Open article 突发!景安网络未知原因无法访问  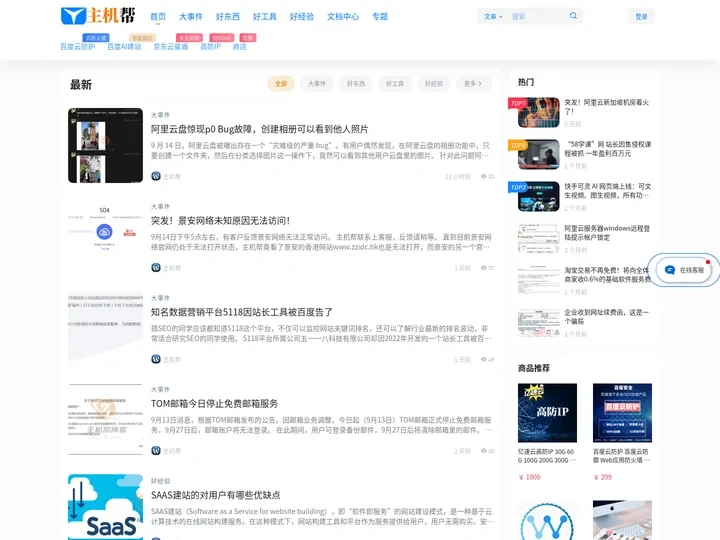tap(220, 220)
